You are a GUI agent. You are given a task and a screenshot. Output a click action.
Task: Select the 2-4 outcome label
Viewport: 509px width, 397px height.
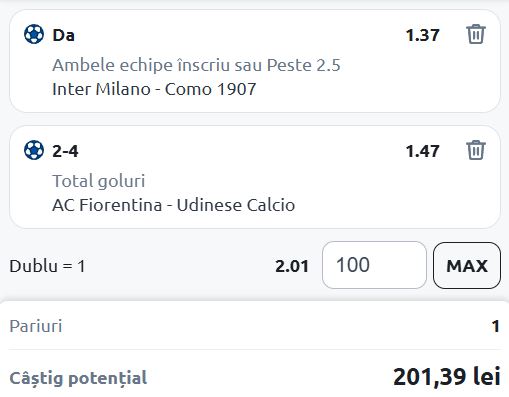pyautogui.click(x=65, y=151)
